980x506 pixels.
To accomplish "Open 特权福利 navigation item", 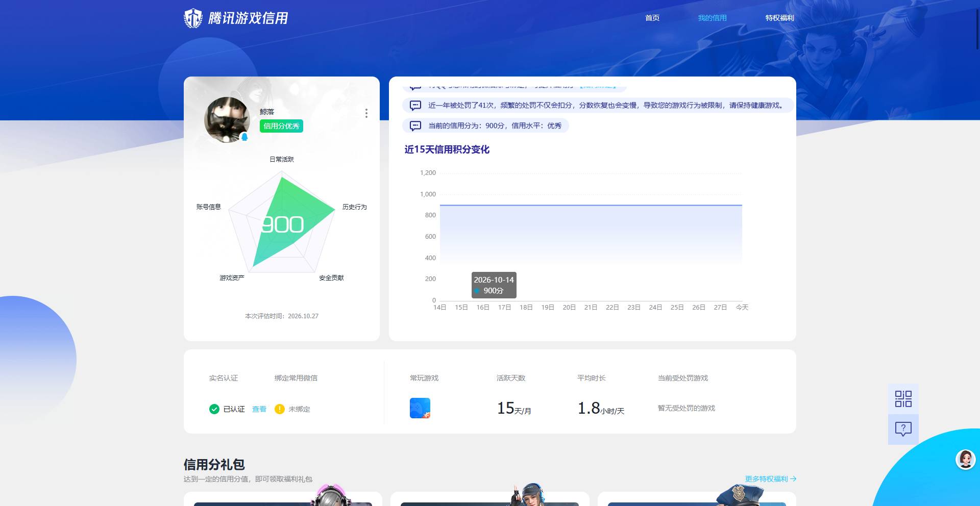I will [779, 18].
